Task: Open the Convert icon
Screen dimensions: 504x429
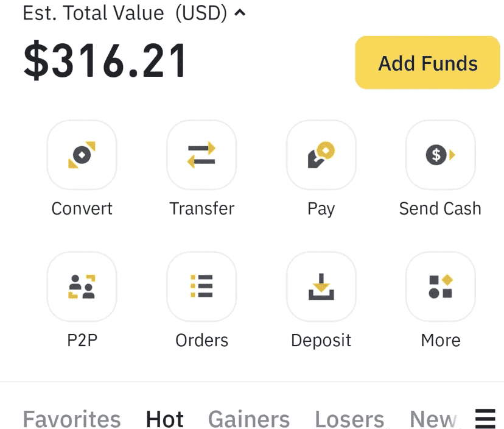Action: click(x=82, y=155)
